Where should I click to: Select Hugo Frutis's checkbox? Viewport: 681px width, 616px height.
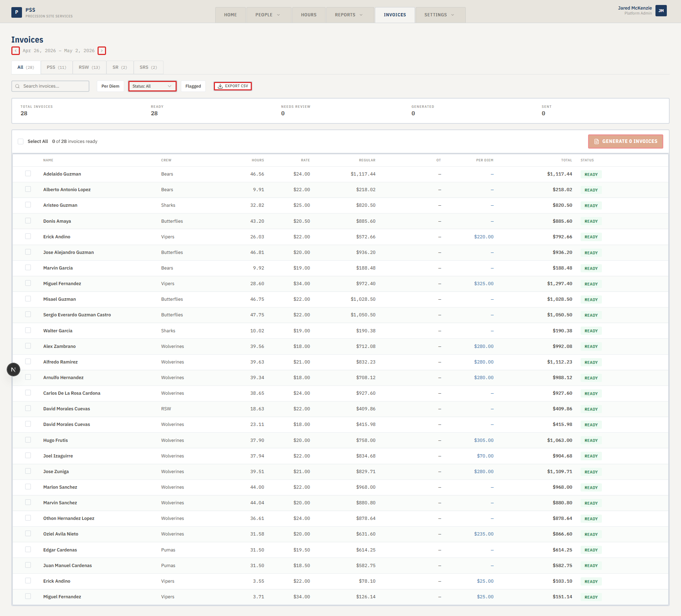coord(28,440)
